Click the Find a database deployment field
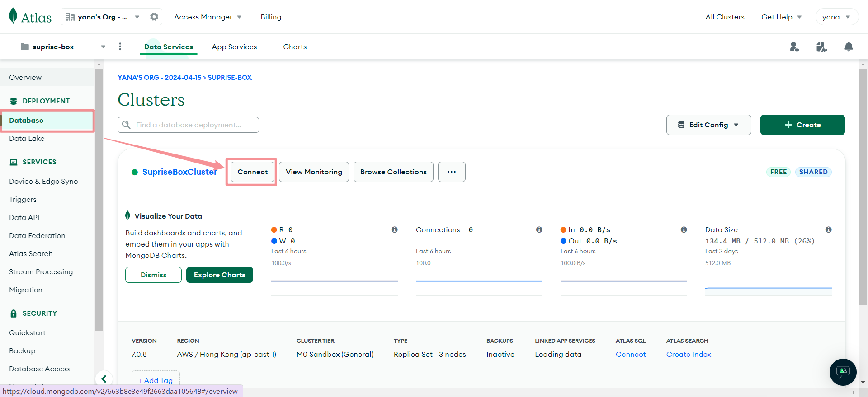 click(188, 125)
